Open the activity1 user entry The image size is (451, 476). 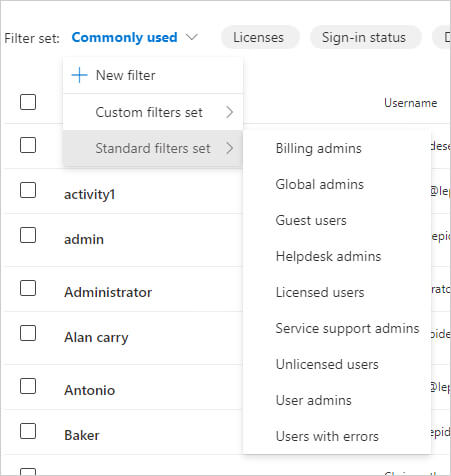[x=89, y=195]
